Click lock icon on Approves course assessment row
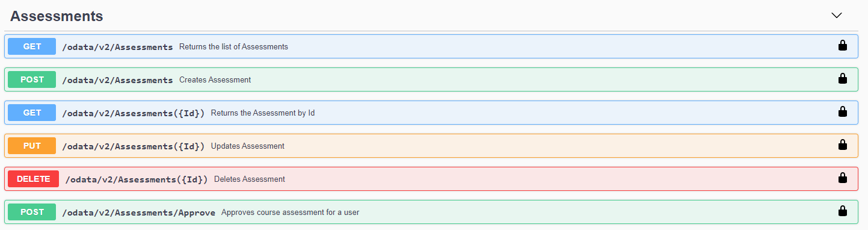 (x=843, y=211)
